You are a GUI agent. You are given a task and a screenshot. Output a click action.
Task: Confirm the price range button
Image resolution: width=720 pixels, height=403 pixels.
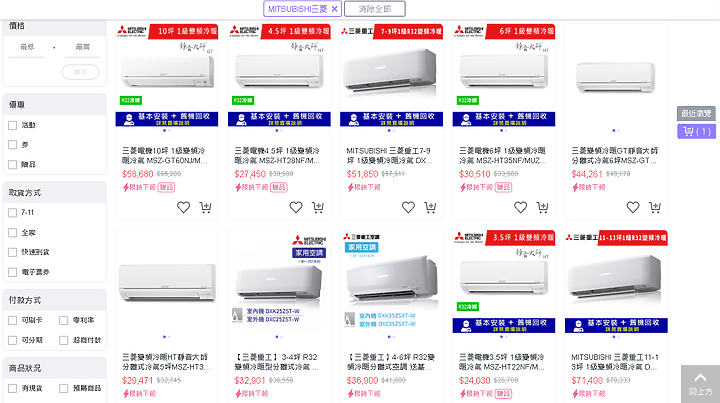click(x=80, y=72)
